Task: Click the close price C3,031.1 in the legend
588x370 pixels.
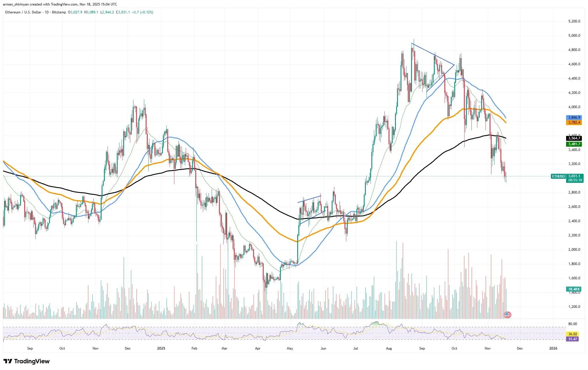Action: (123, 13)
